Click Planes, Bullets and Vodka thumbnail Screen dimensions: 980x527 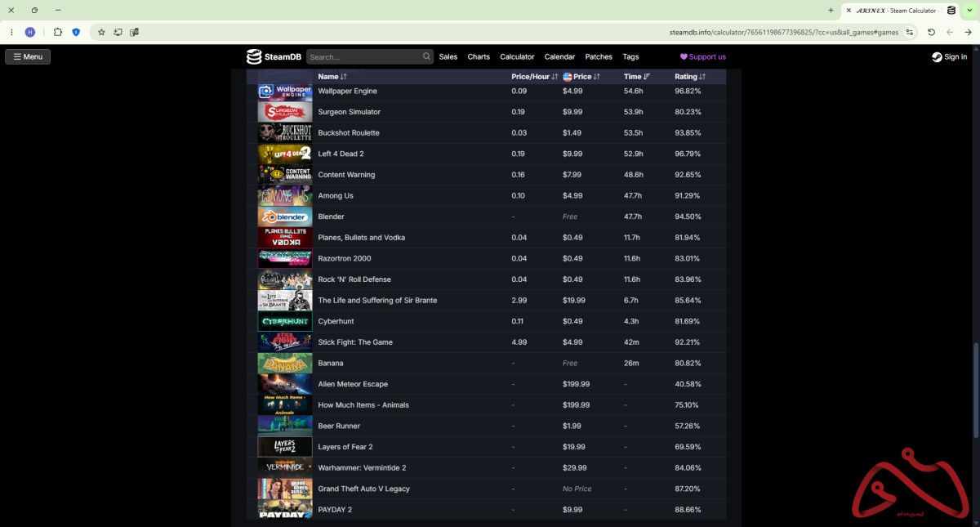tap(285, 238)
